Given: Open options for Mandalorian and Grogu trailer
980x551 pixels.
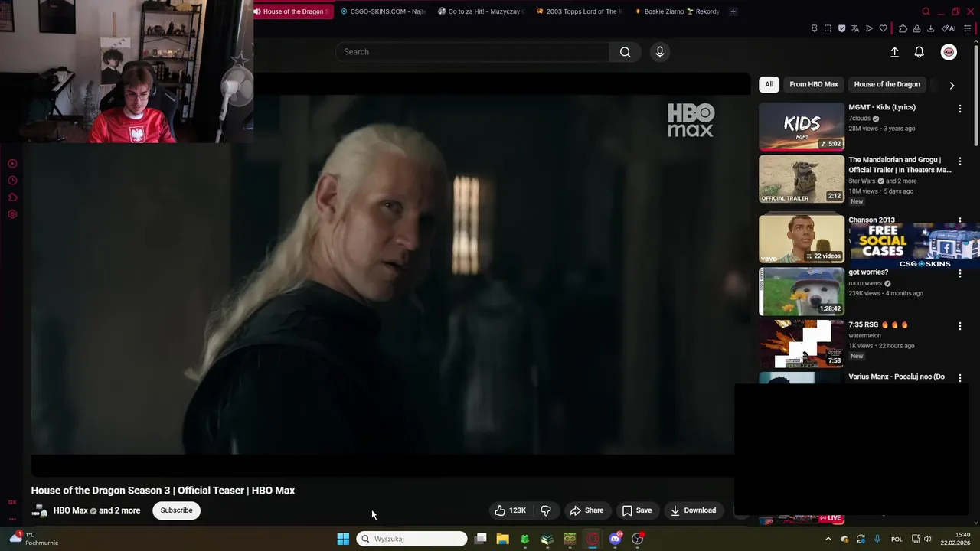Looking at the screenshot, I should click(x=959, y=161).
